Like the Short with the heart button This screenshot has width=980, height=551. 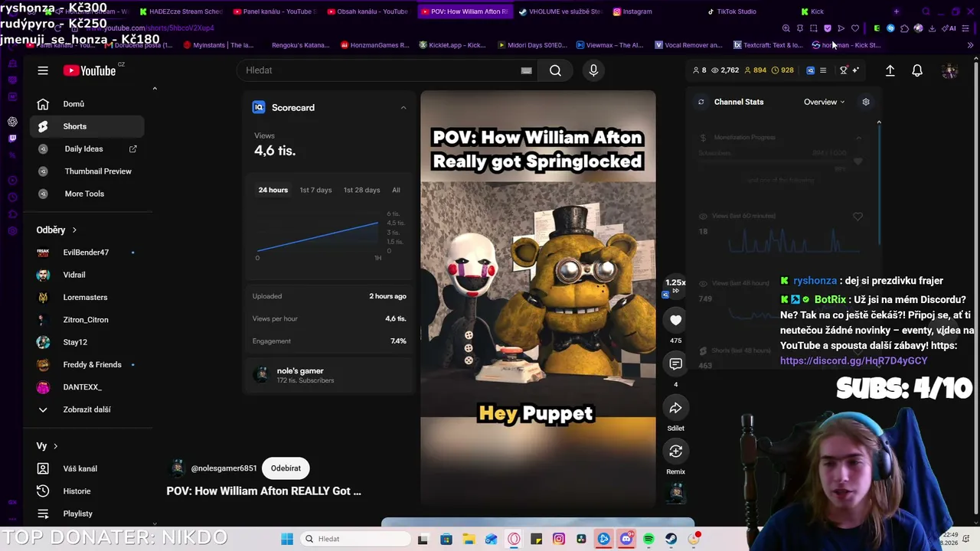tap(675, 321)
